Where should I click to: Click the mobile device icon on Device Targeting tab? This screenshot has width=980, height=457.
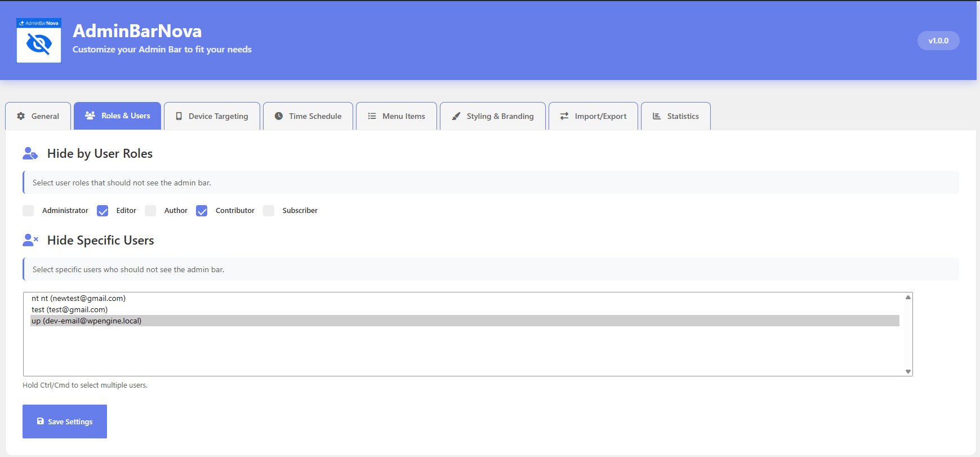[179, 116]
